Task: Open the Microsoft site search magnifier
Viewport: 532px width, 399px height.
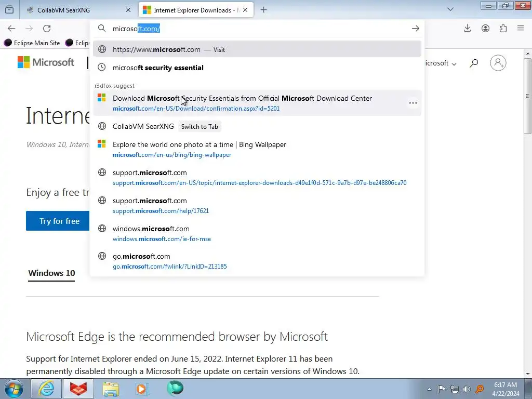Action: (x=474, y=63)
